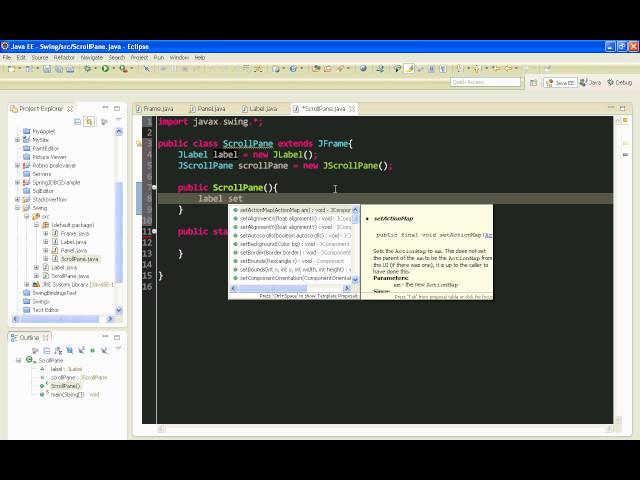Image resolution: width=640 pixels, height=480 pixels.
Task: Click the Quick Access search field
Action: tap(485, 82)
